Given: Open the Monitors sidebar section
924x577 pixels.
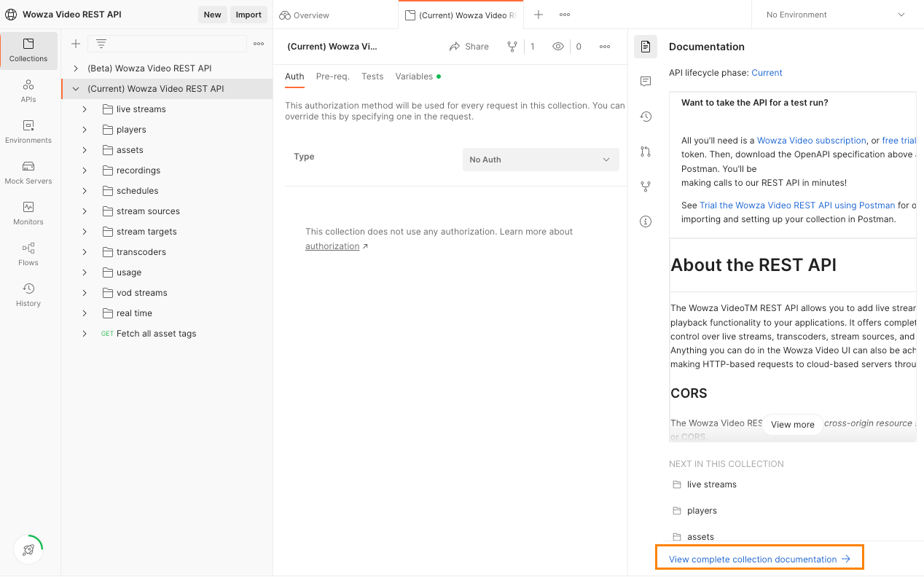Looking at the screenshot, I should pyautogui.click(x=28, y=213).
